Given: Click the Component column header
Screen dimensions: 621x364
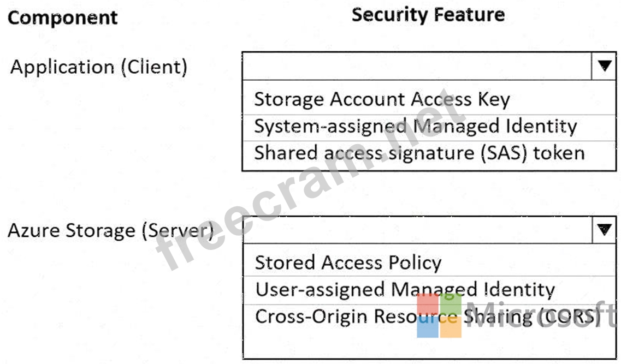Looking at the screenshot, I should click(62, 17).
